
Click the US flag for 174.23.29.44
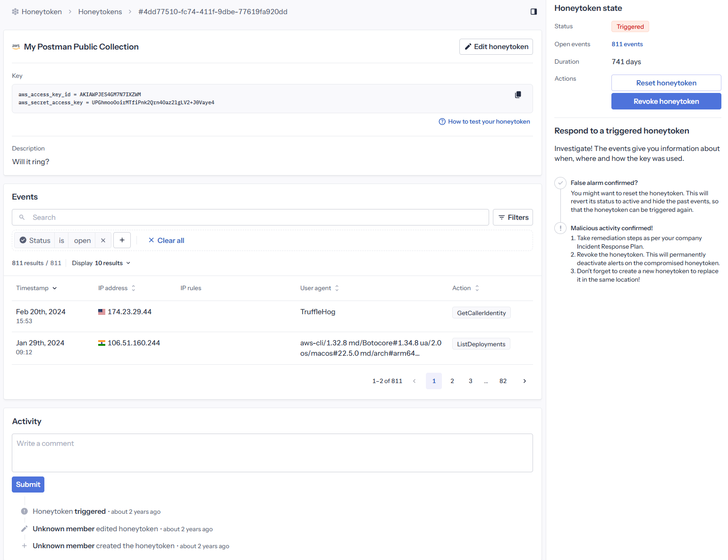pos(102,312)
